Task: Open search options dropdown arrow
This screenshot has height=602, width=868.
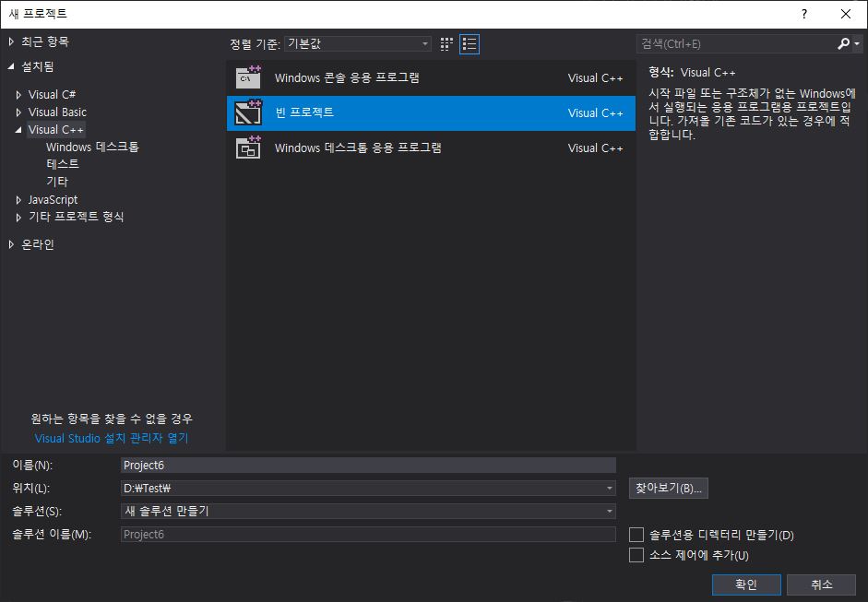Action: [857, 43]
